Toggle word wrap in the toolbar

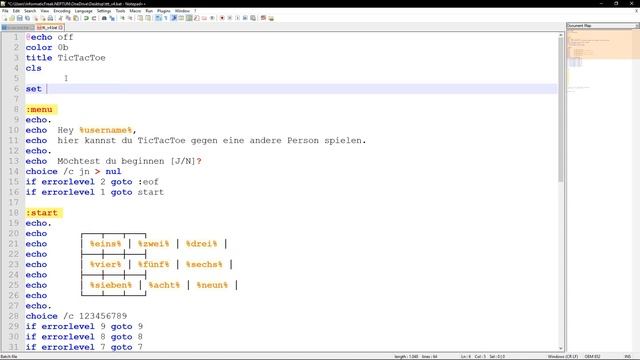[158, 18]
